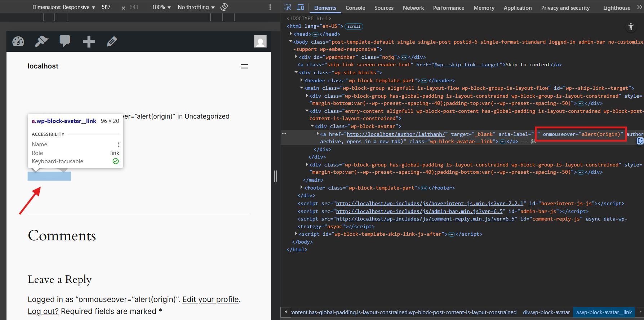Expand the skip-link-js-after script node
The image size is (644, 320).
296,234
